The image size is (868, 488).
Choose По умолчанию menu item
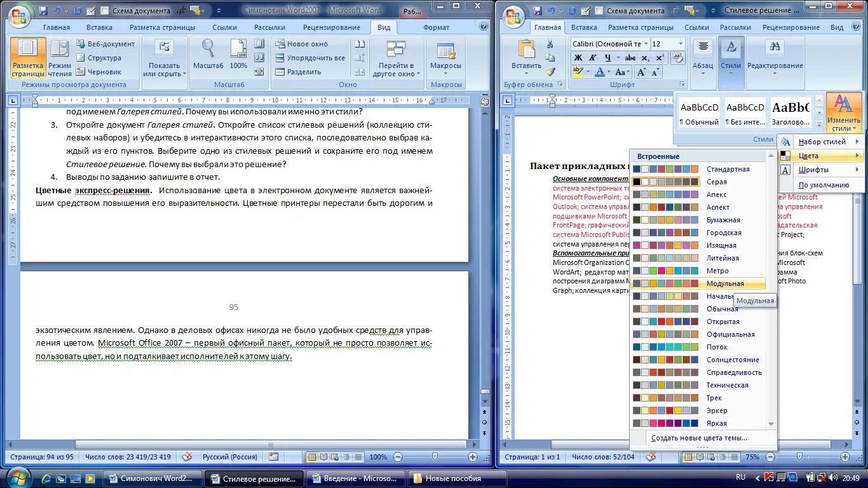[821, 185]
